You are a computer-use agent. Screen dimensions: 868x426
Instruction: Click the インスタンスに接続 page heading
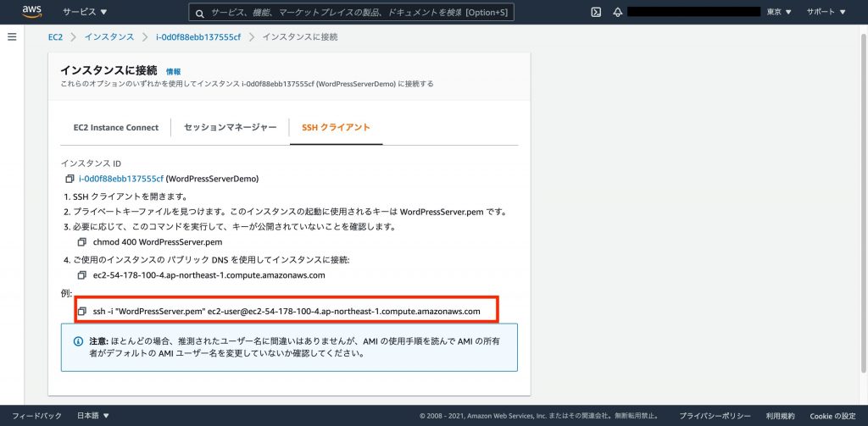[108, 70]
